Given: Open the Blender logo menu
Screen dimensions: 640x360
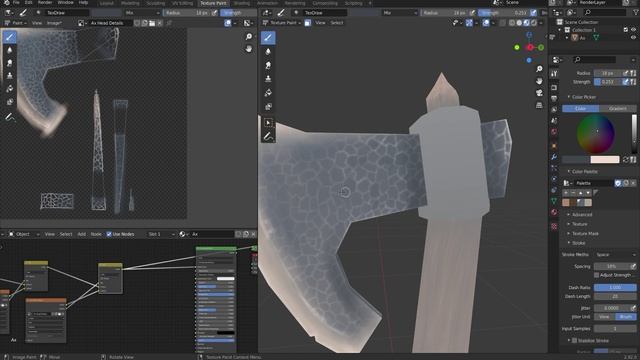Looking at the screenshot, I should 6,3.
